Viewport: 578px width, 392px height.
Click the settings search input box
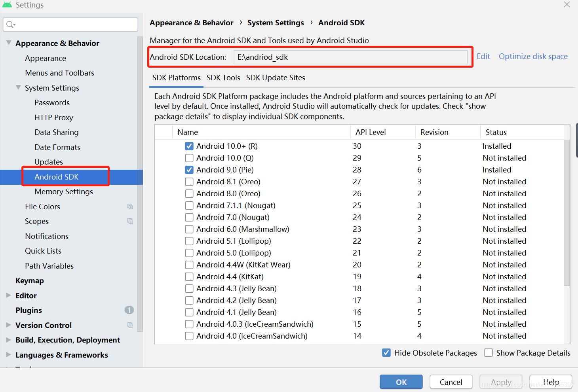[70, 25]
